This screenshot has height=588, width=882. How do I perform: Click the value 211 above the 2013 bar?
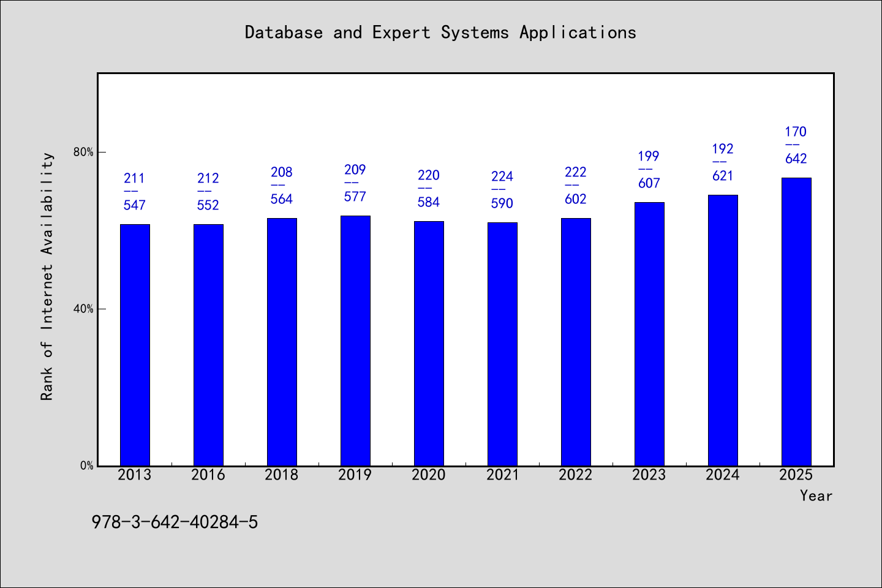tap(135, 178)
